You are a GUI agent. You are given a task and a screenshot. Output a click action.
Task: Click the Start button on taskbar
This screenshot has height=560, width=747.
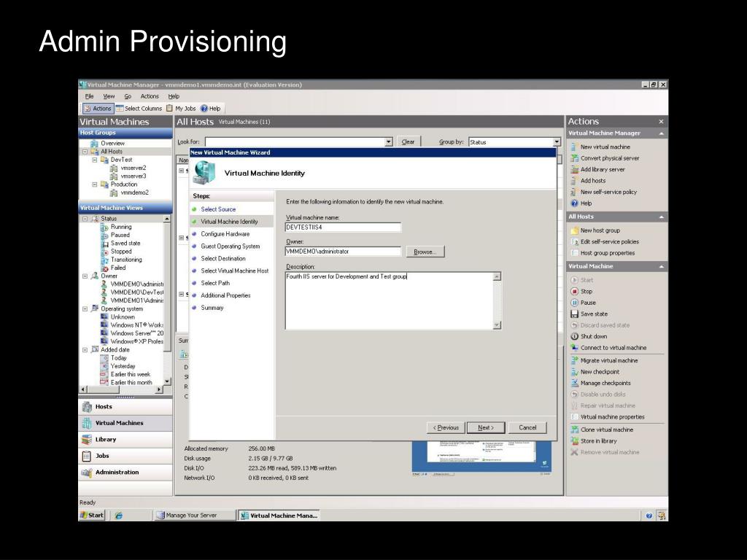(92, 516)
